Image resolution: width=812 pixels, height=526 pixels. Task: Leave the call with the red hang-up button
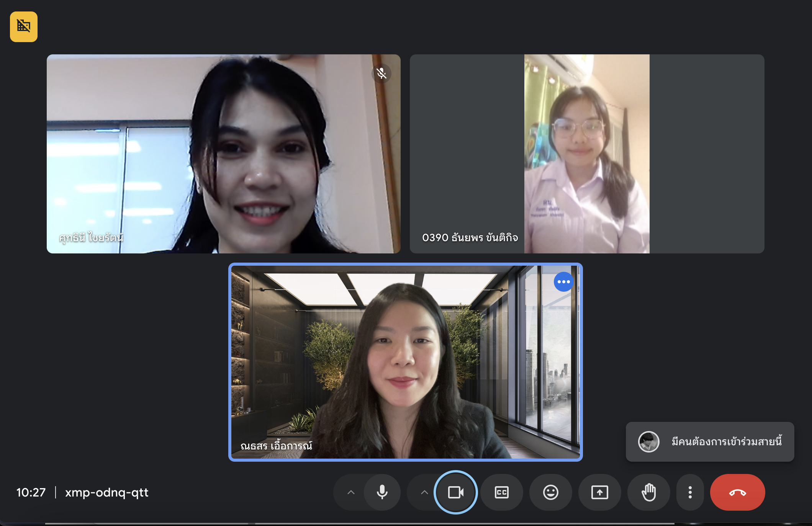pos(737,492)
